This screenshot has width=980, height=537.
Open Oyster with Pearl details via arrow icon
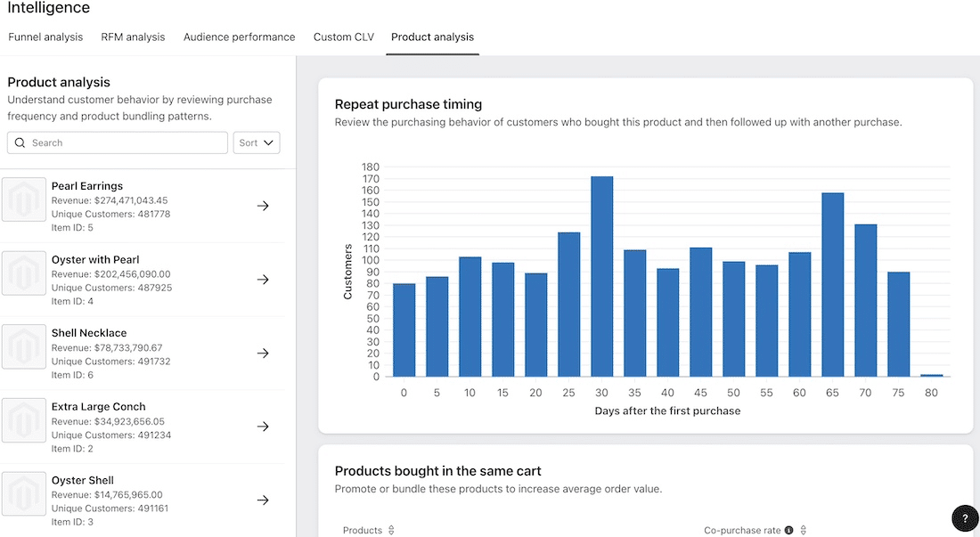tap(263, 279)
